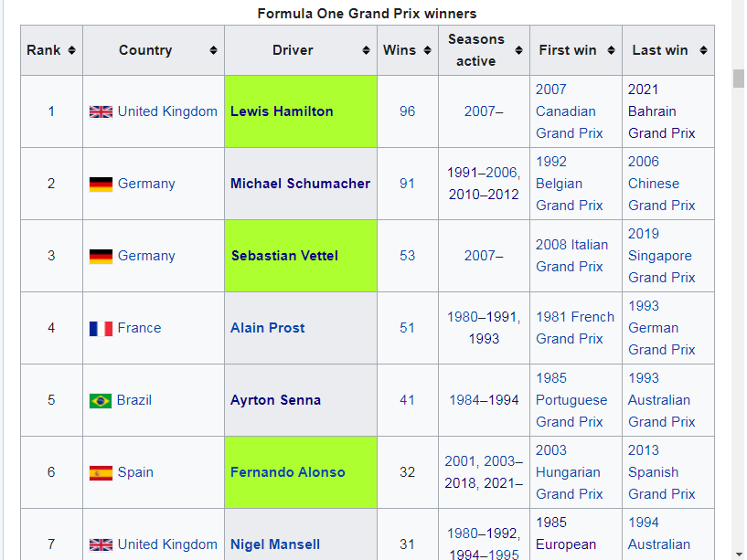
Task: Click United Kingdom flag beside Nigel Mansell
Action: click(101, 544)
